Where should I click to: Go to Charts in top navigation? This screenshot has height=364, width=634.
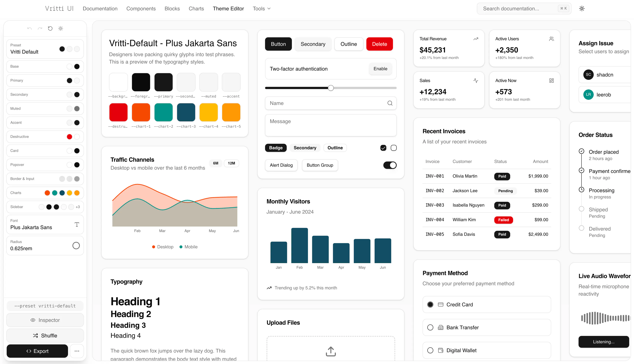coord(196,8)
